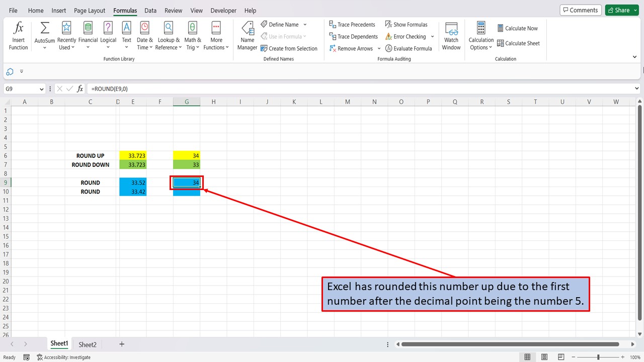Enable Page Break Preview mode
Viewport: 644px width, 362px height.
(x=560, y=356)
